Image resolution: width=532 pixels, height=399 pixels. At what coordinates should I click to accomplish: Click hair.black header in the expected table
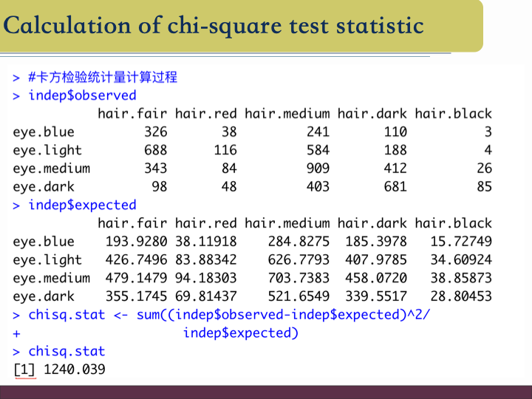pos(453,223)
